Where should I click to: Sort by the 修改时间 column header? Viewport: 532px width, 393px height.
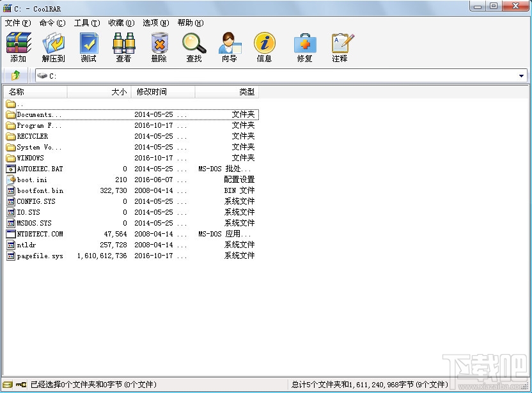point(163,92)
